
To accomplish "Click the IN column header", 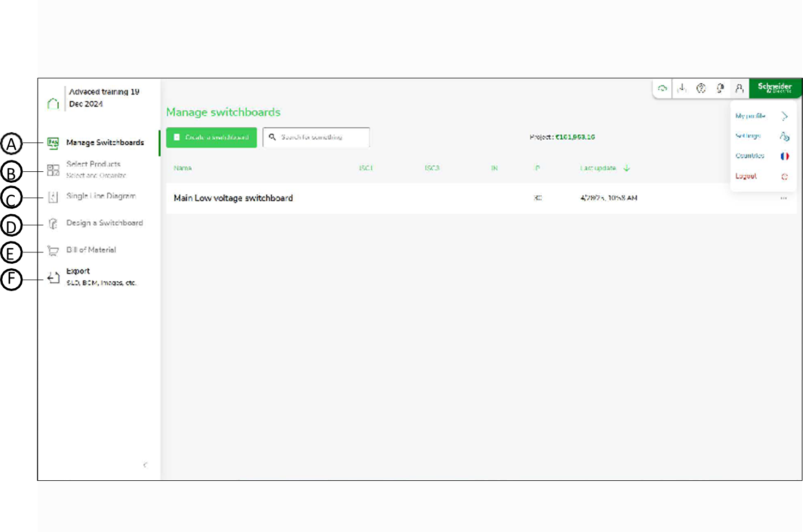I will tap(494, 168).
